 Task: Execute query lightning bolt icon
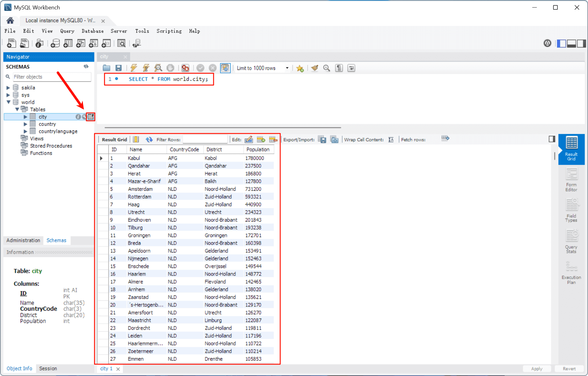(134, 68)
